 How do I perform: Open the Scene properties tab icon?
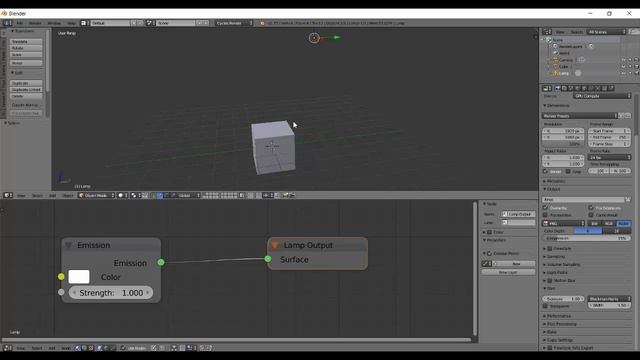(571, 88)
